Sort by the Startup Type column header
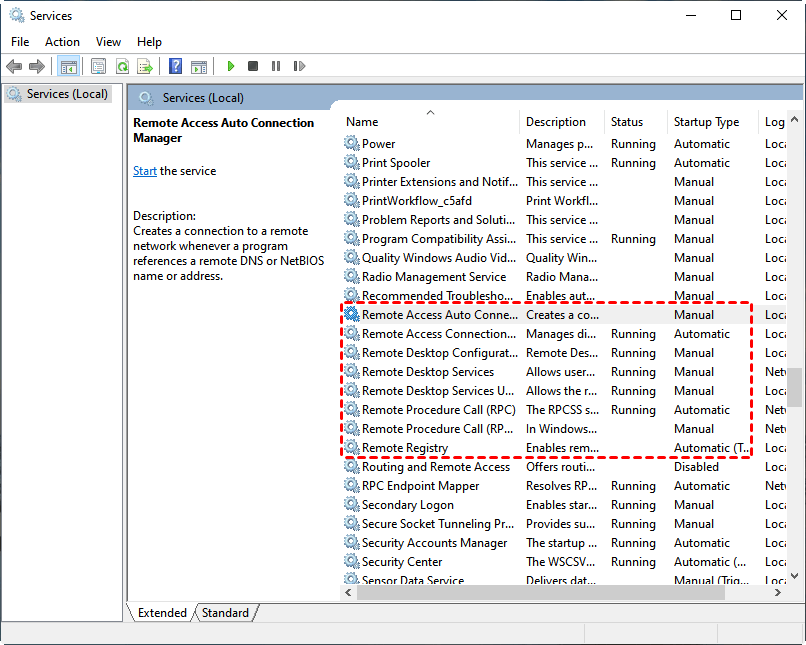The width and height of the screenshot is (806, 645). [x=706, y=122]
